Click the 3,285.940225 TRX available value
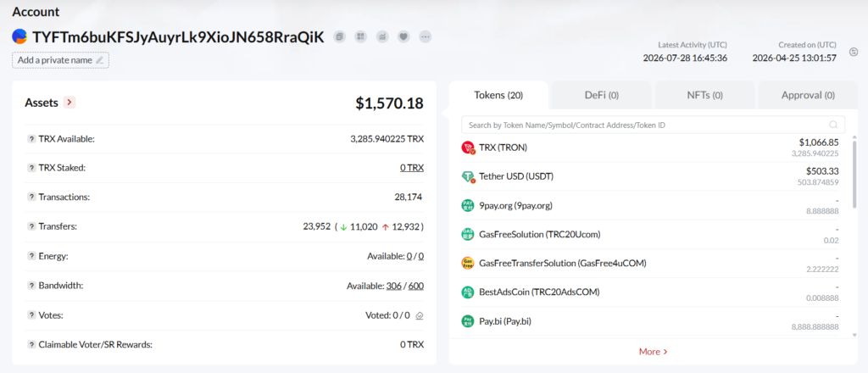Viewport: 868px width, 373px height. click(x=387, y=139)
